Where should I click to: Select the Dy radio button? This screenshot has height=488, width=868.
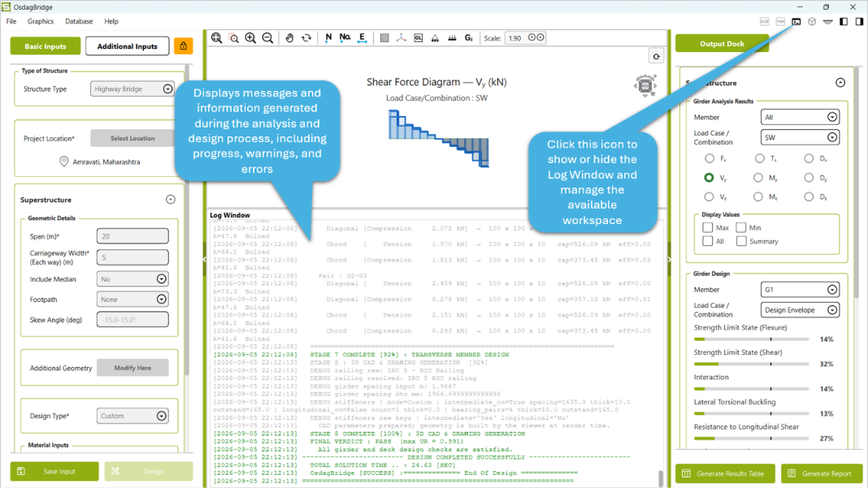[809, 178]
